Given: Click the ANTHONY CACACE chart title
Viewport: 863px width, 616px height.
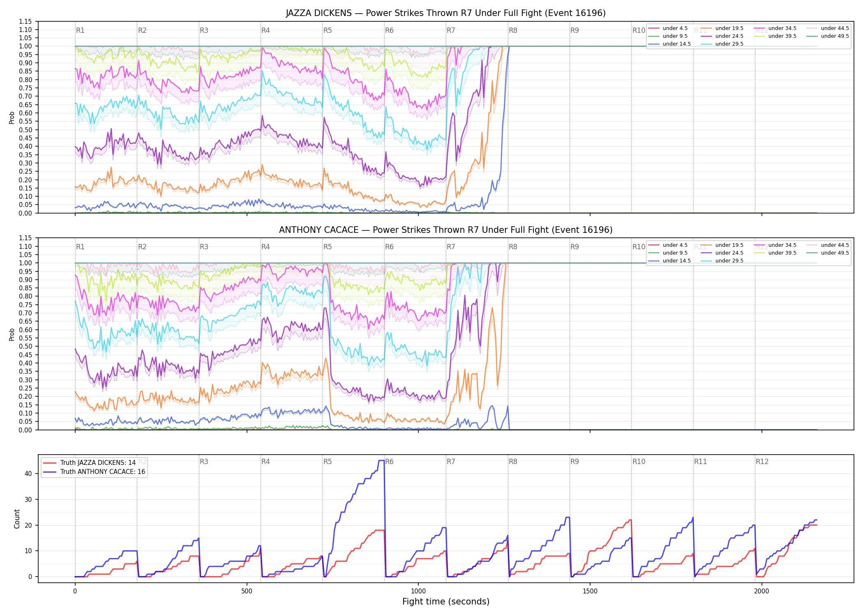Looking at the screenshot, I should [446, 230].
